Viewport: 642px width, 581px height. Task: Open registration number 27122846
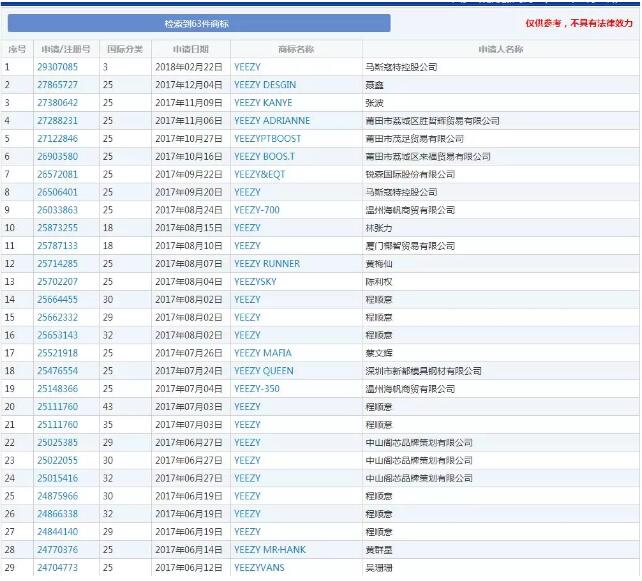(x=57, y=139)
